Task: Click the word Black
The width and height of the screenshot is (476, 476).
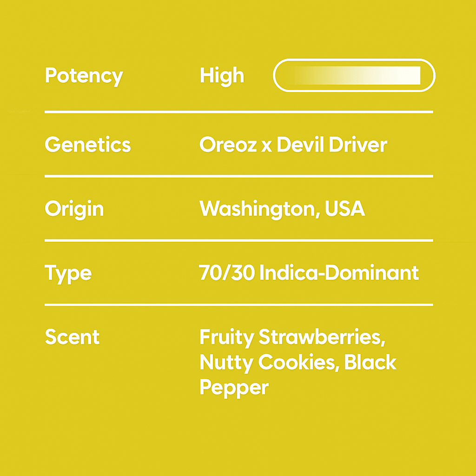Action: 370,362
